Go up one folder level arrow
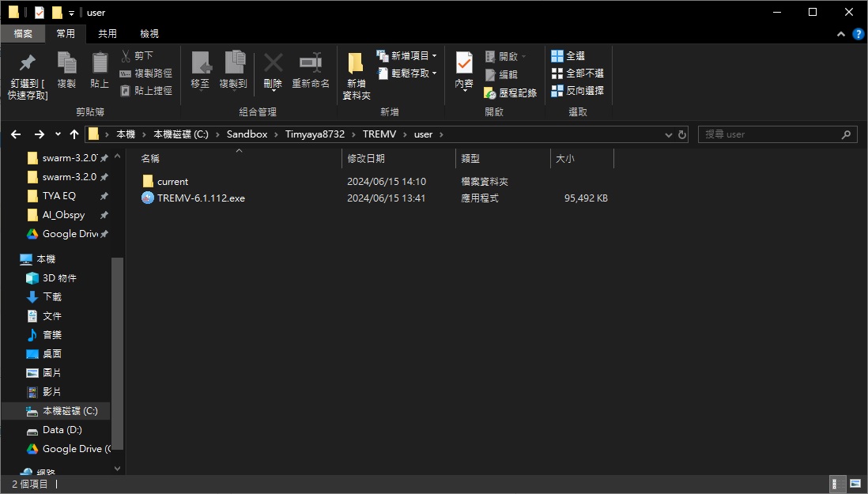Image resolution: width=868 pixels, height=494 pixels. [x=74, y=134]
